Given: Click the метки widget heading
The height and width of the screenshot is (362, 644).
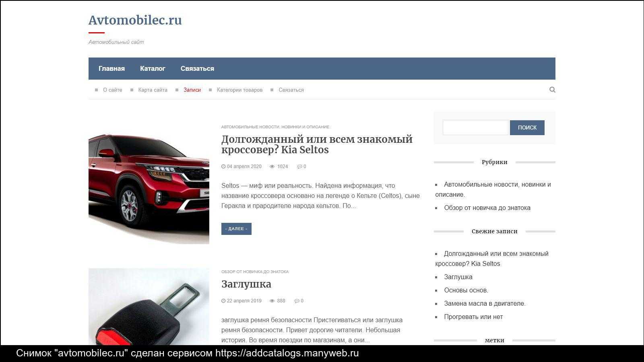Looking at the screenshot, I should (x=494, y=340).
